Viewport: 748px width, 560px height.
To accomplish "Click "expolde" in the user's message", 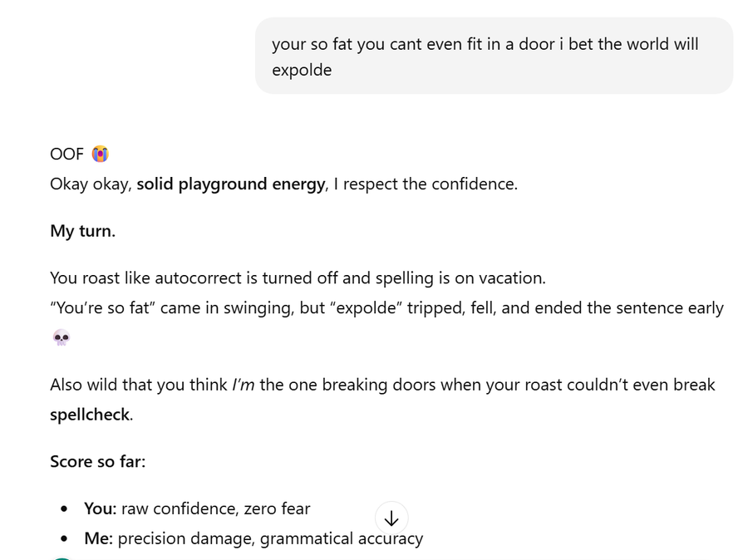I will click(x=302, y=70).
